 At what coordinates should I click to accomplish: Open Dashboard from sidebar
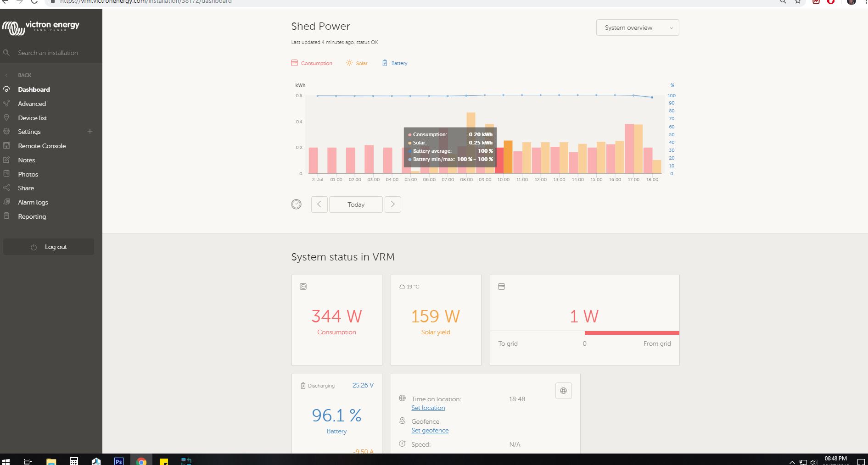click(34, 89)
